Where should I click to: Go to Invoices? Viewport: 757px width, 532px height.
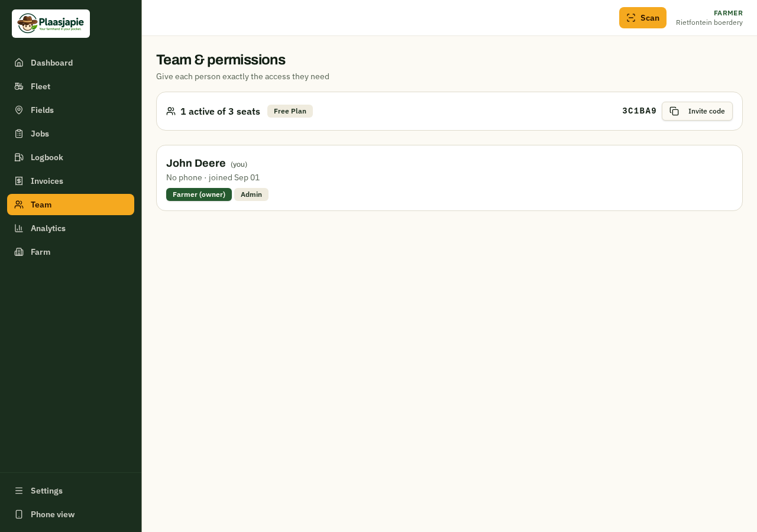[x=70, y=181]
